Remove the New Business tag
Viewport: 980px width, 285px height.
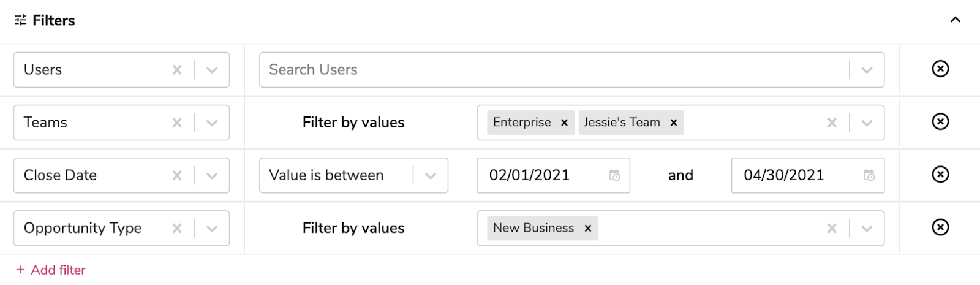tap(588, 229)
